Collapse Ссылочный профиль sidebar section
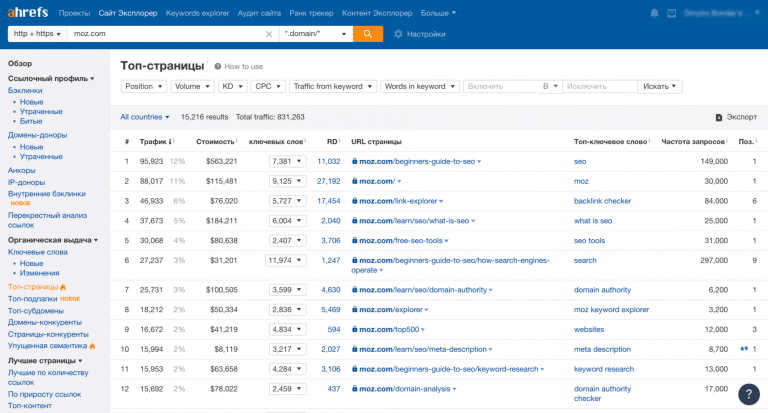 51,78
